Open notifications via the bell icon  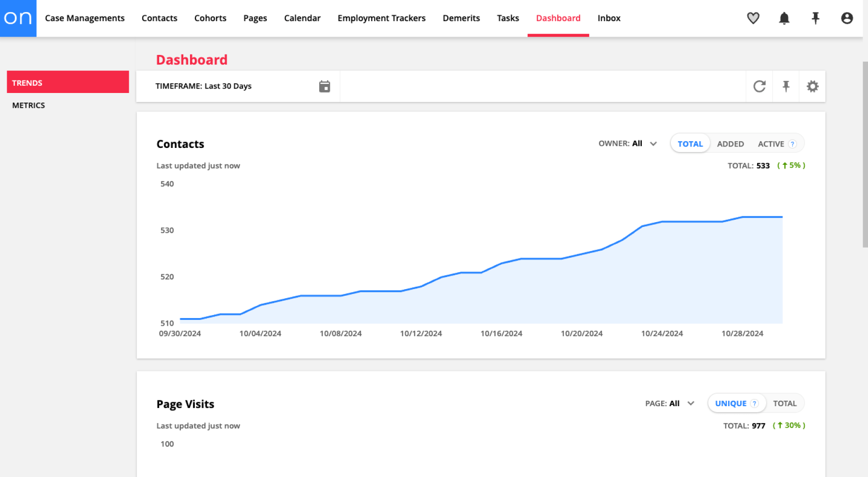[x=784, y=18]
